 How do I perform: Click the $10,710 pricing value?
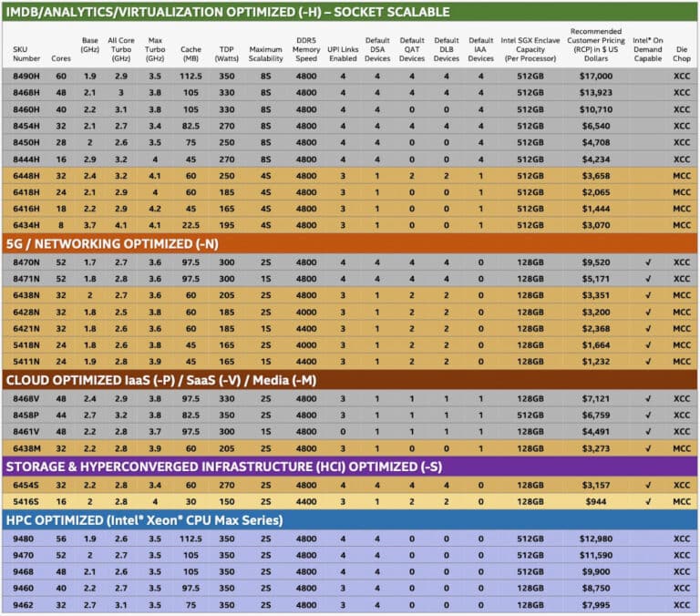click(x=595, y=109)
